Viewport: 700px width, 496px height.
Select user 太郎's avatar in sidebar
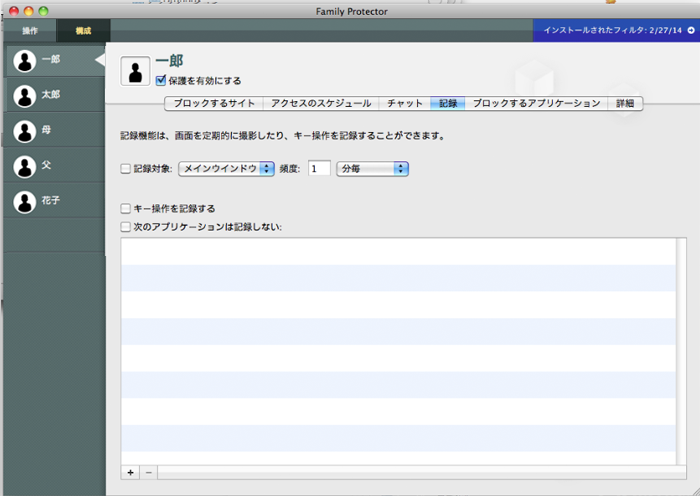(25, 96)
